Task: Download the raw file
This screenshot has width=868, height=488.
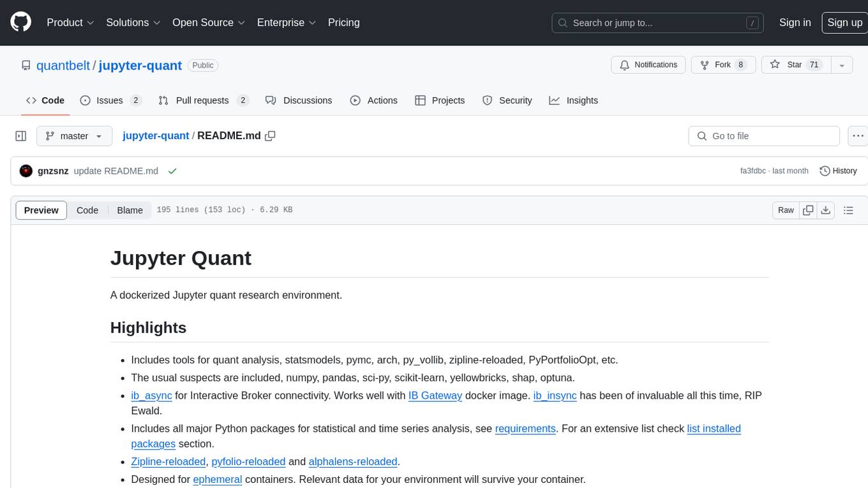Action: [825, 210]
